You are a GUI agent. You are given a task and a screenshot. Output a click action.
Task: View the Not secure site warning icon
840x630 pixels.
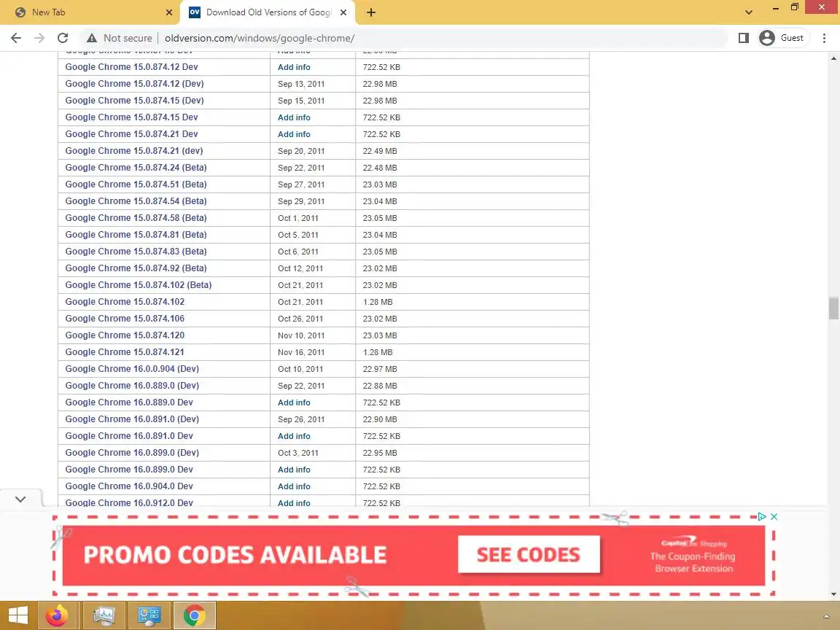(x=92, y=38)
